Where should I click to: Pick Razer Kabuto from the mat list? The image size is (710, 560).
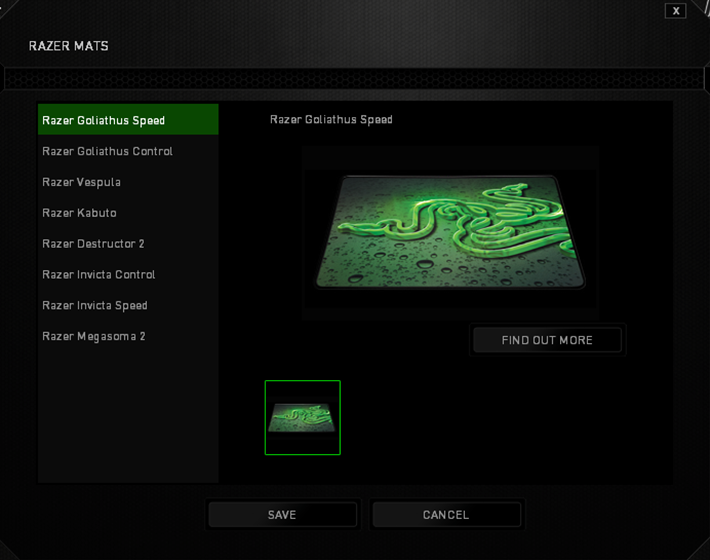128,213
